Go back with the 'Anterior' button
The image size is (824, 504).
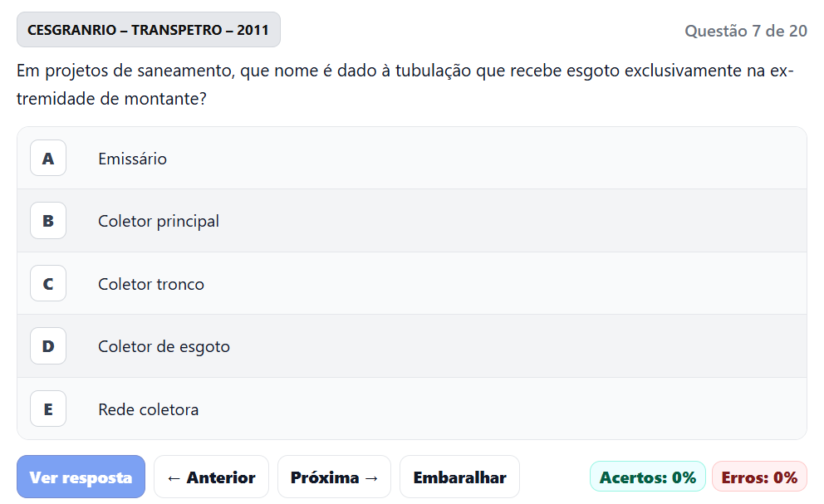click(x=211, y=477)
